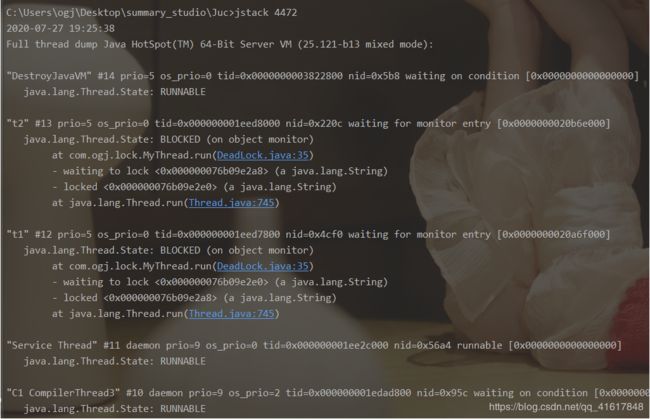This screenshot has width=650, height=419.
Task: Open DeadLock.java:35 link in t1 stack trace
Action: [263, 266]
